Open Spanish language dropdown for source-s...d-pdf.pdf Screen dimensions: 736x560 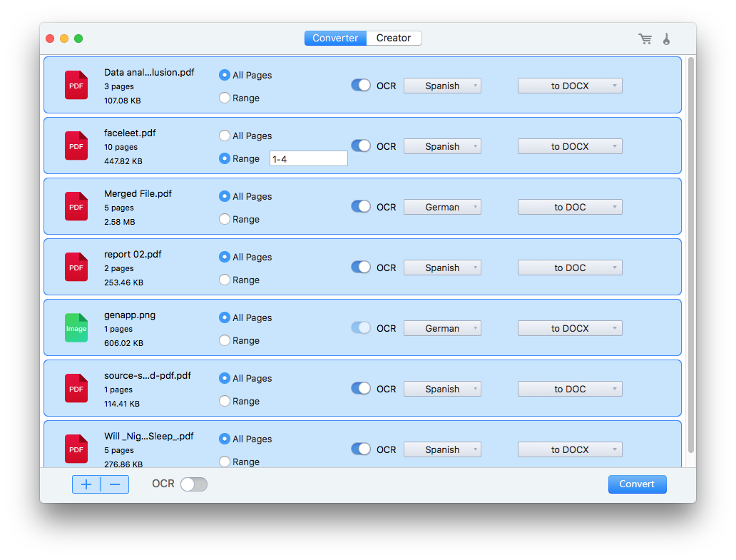442,389
